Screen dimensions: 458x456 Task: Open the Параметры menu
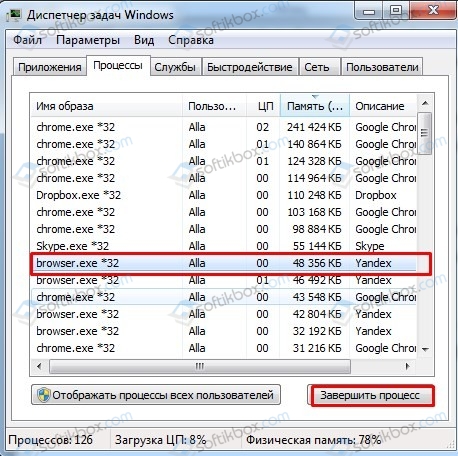[x=88, y=40]
